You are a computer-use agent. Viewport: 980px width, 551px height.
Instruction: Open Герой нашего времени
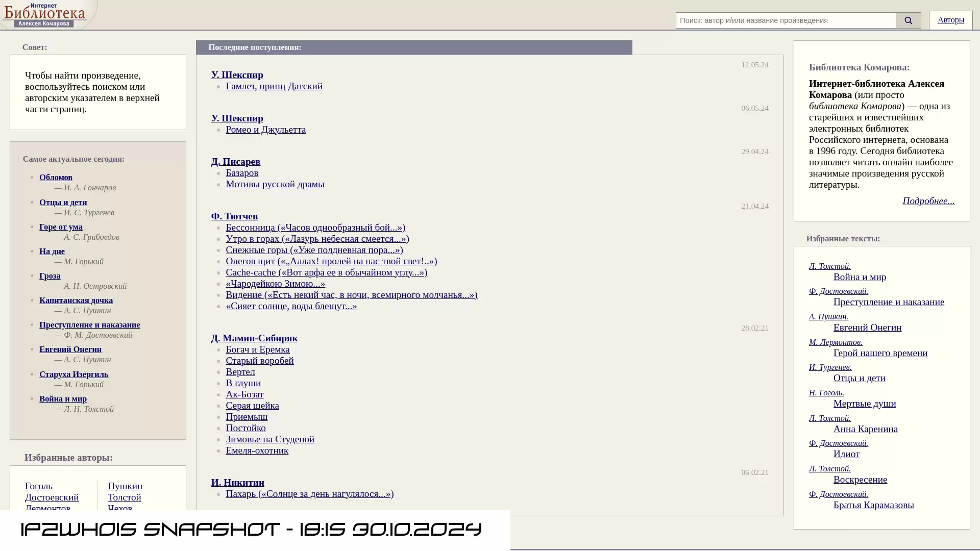(880, 353)
